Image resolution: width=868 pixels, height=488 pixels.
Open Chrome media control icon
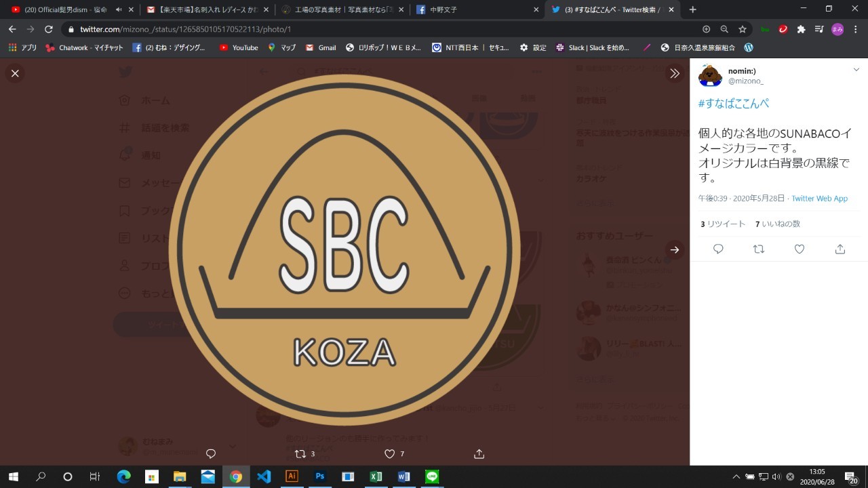[x=819, y=29]
